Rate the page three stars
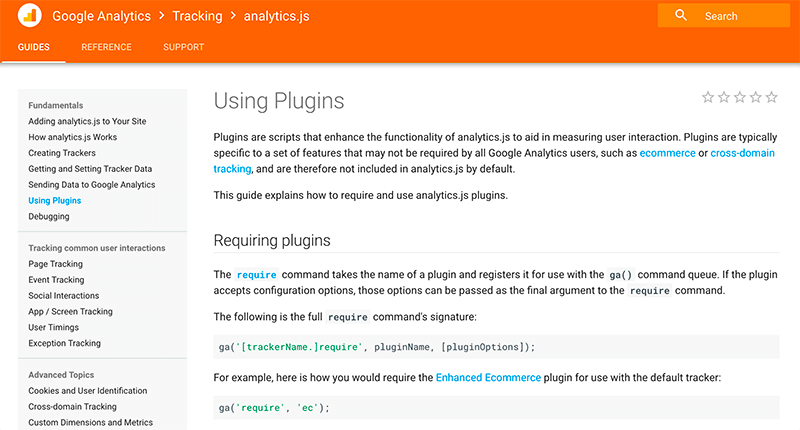Image resolution: width=800 pixels, height=430 pixels. point(740,97)
